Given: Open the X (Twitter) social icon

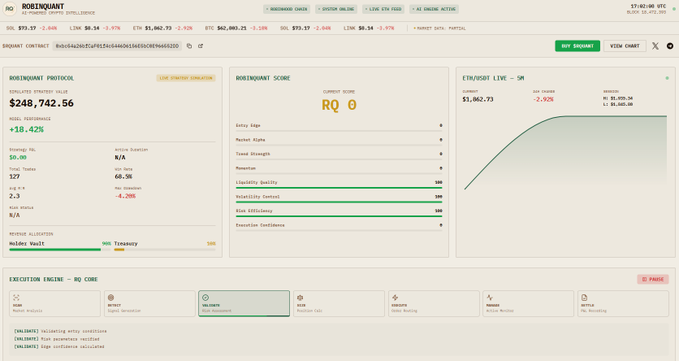Looking at the screenshot, I should point(655,46).
